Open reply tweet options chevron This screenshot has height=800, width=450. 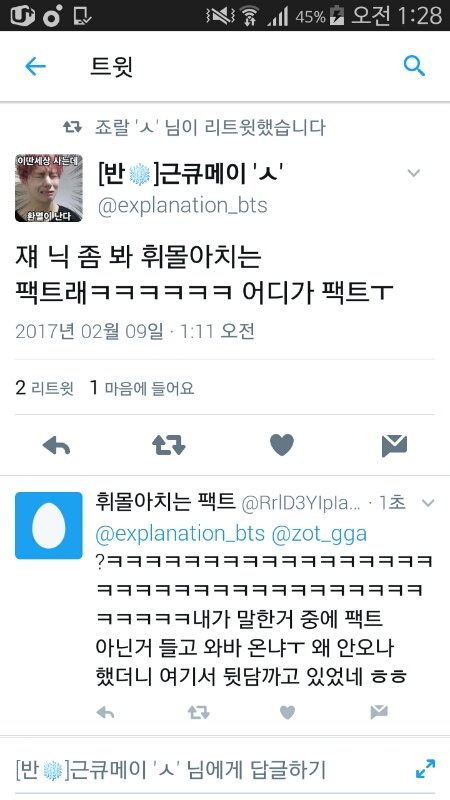[x=428, y=504]
